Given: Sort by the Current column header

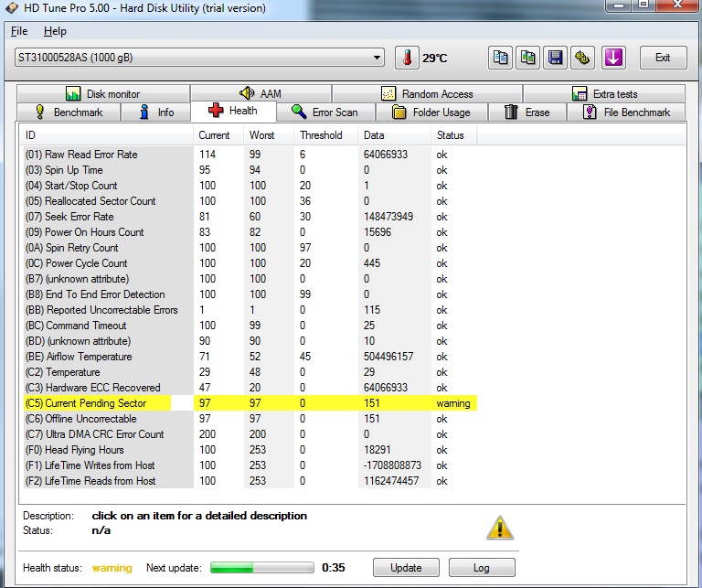Looking at the screenshot, I should click(218, 135).
